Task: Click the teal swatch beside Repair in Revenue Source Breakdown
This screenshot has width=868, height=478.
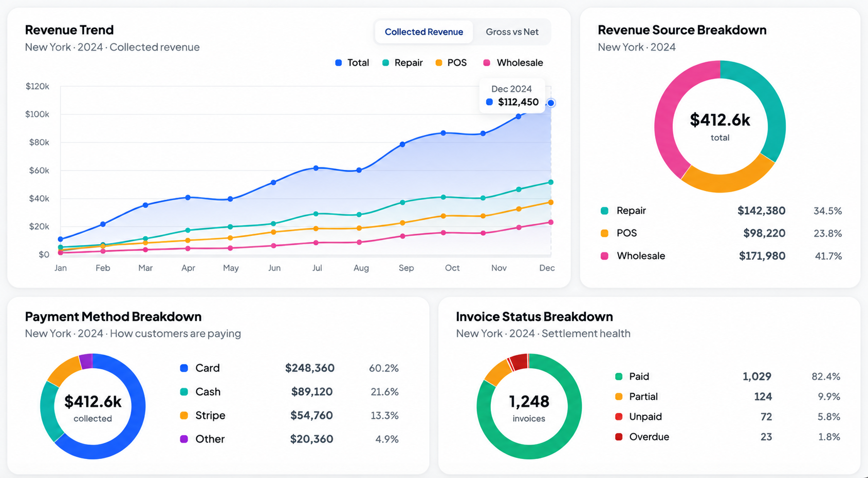Action: [x=604, y=211]
